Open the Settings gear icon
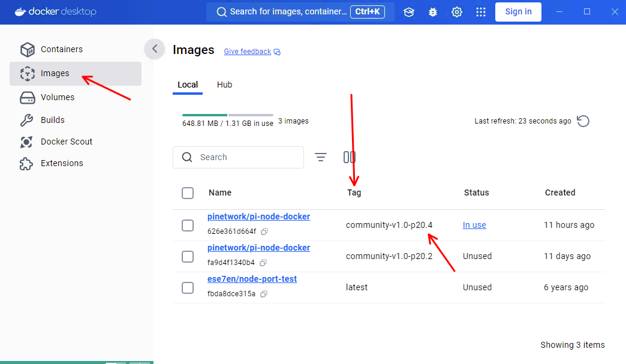Screen dimensions: 626x364 point(457,12)
